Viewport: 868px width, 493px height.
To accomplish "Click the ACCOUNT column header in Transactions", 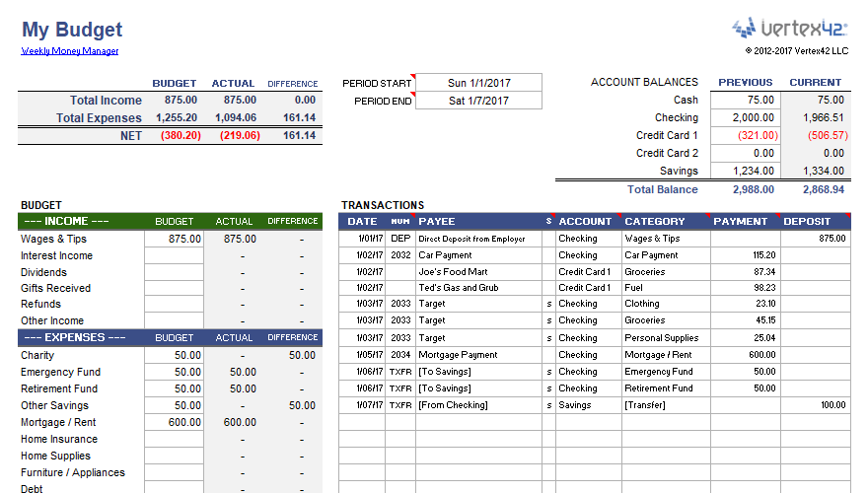I will point(588,222).
